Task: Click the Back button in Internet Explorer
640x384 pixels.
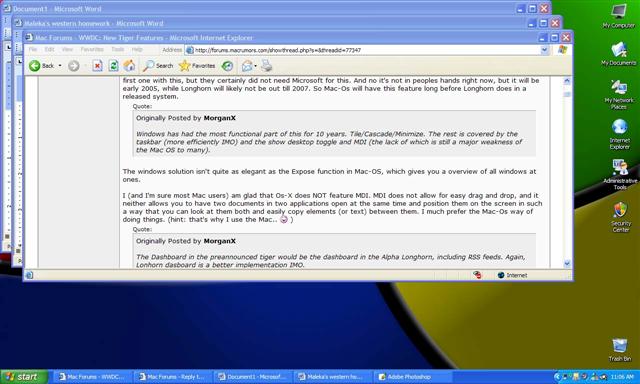Action: [x=41, y=65]
